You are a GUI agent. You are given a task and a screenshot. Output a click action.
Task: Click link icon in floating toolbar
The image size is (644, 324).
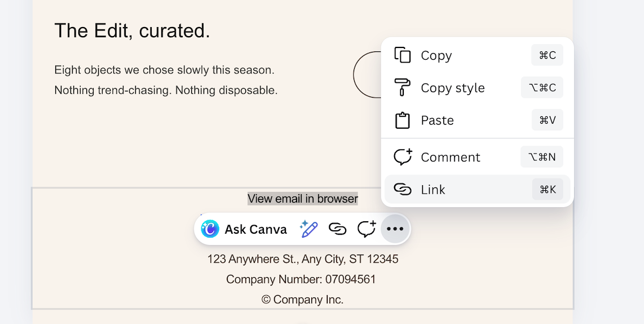pyautogui.click(x=337, y=229)
